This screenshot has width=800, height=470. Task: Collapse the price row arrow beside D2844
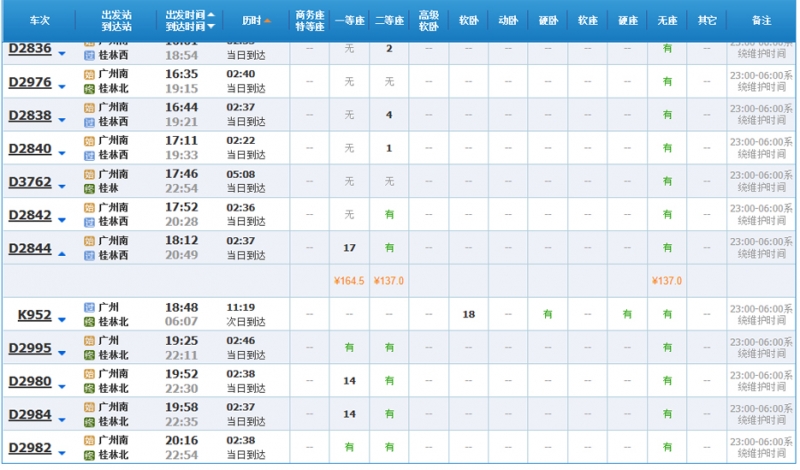(x=62, y=254)
